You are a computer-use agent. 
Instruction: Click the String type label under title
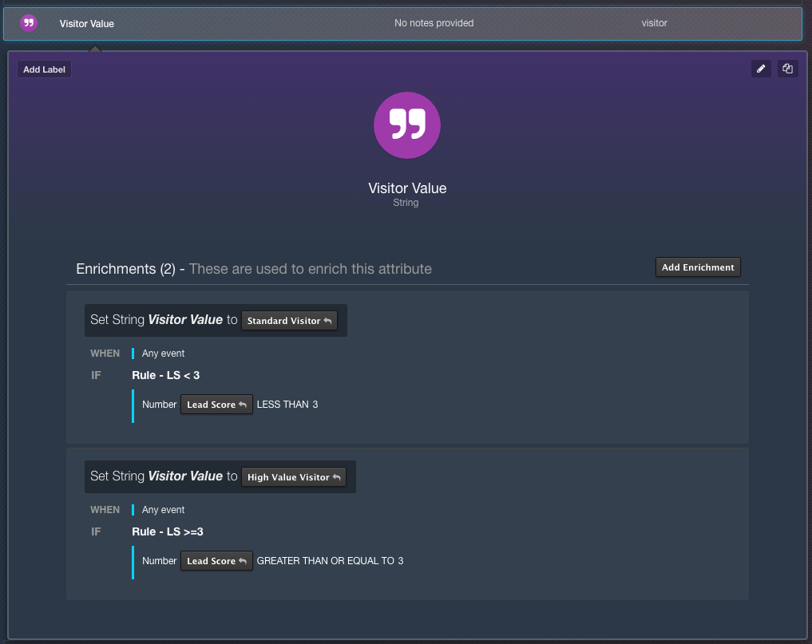tap(406, 203)
